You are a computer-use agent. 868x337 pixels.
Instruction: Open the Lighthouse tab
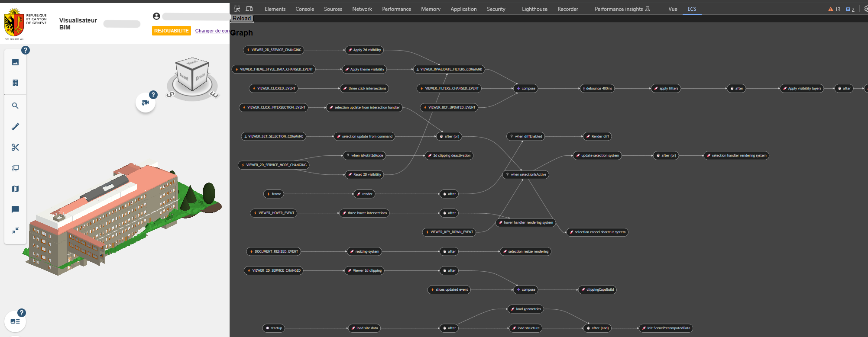click(x=534, y=9)
